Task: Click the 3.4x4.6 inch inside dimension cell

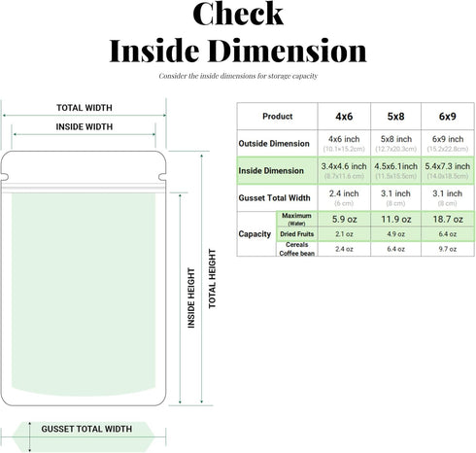Action: click(x=344, y=171)
